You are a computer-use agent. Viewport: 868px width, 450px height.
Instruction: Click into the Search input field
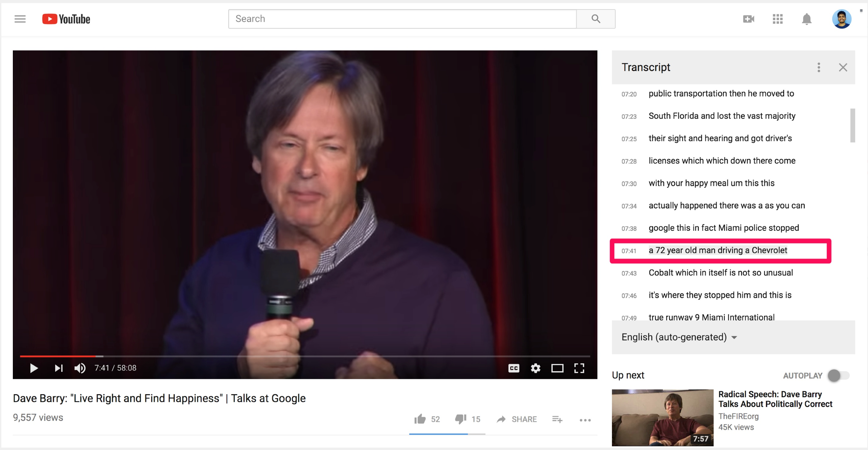click(x=402, y=19)
